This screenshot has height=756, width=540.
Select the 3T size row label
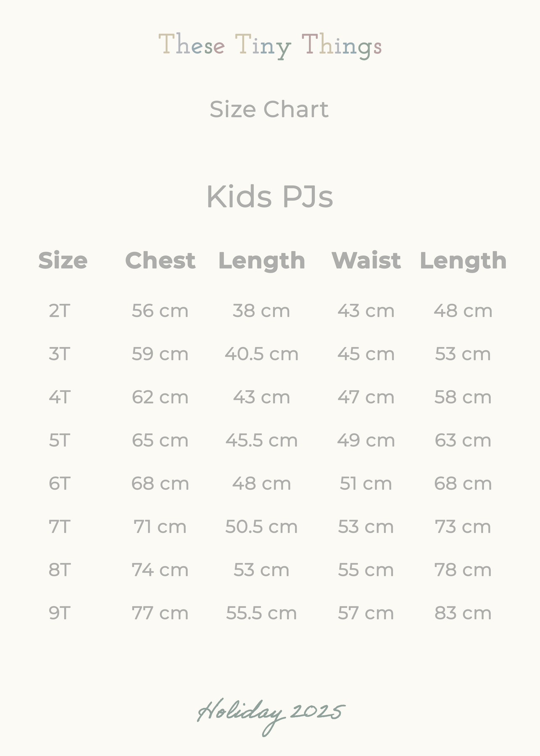[x=59, y=354]
